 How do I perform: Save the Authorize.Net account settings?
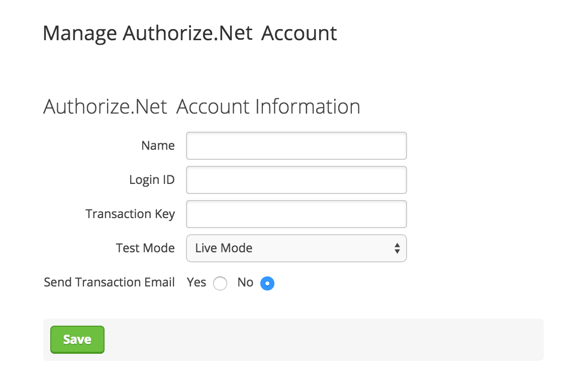click(x=77, y=339)
